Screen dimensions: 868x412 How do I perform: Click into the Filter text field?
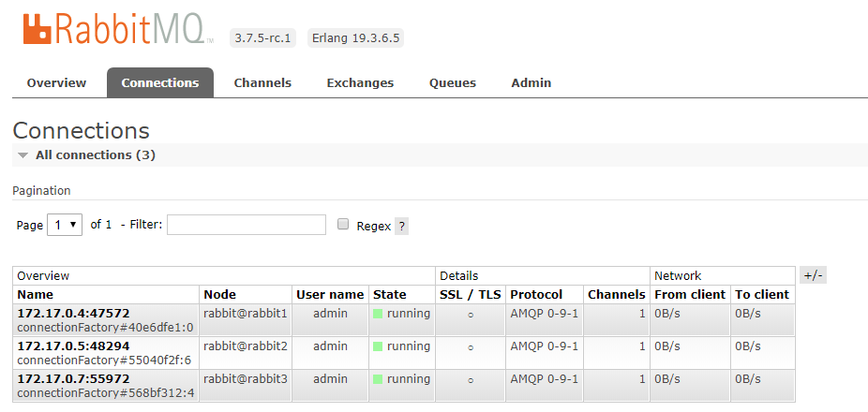(x=247, y=225)
